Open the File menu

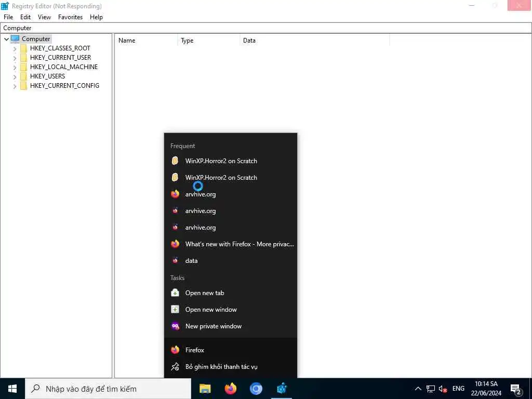coord(8,17)
